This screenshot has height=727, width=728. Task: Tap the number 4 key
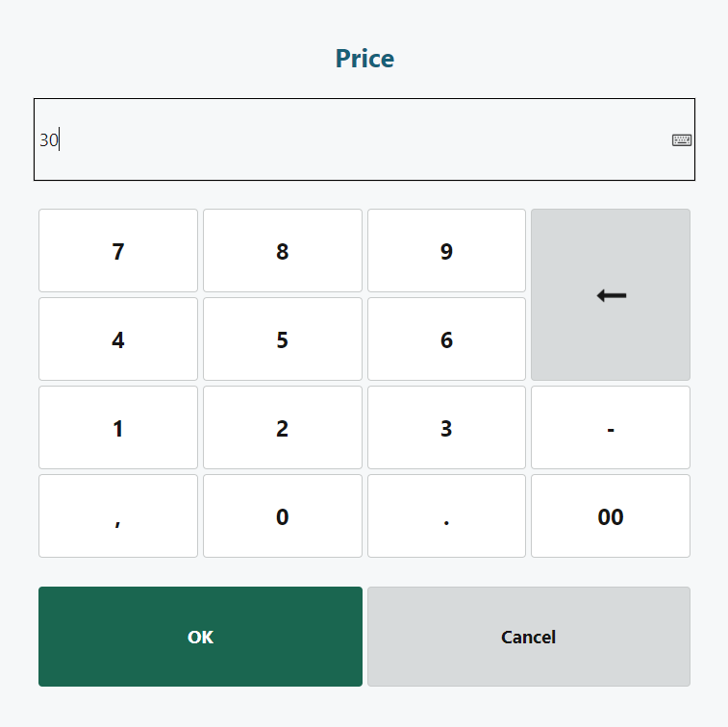(118, 339)
